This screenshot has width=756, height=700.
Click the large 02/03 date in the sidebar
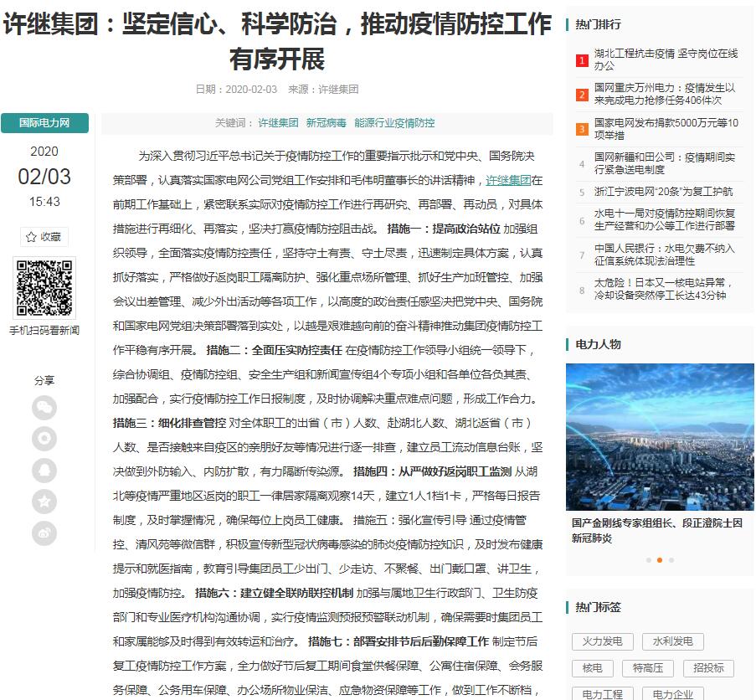(x=44, y=177)
